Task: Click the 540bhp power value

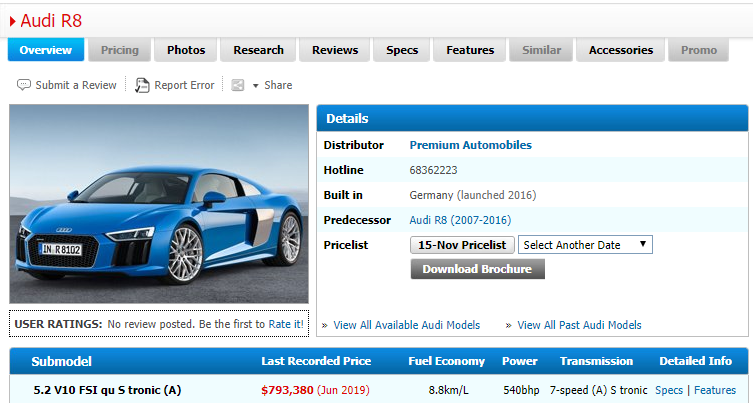Action: 521,390
